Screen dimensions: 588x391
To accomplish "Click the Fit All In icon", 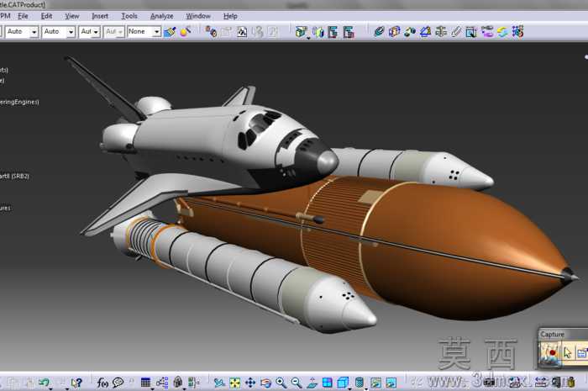I will (x=234, y=383).
